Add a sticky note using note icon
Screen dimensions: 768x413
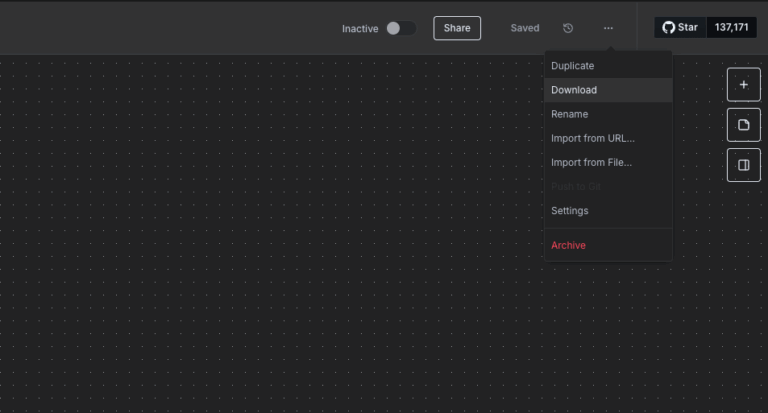pyautogui.click(x=743, y=125)
